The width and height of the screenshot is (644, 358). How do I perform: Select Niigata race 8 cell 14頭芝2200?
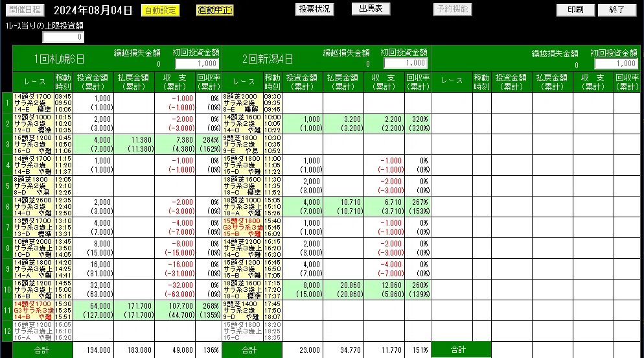[242, 248]
